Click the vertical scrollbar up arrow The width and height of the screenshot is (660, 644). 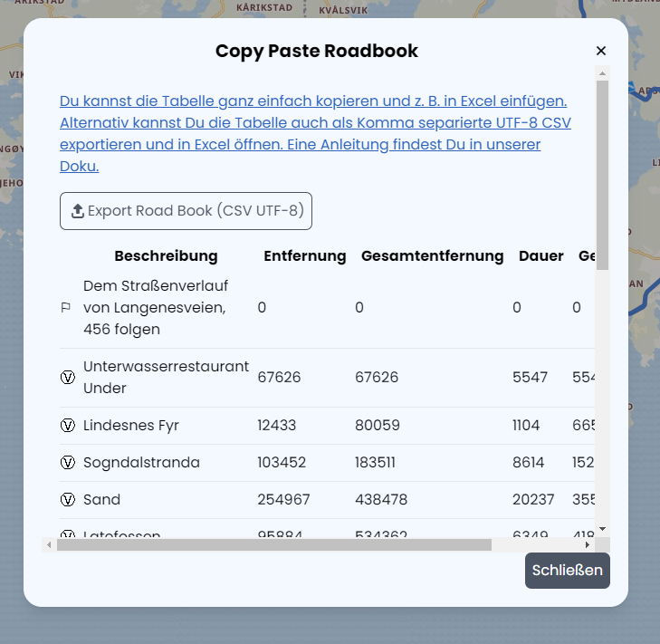tap(602, 72)
